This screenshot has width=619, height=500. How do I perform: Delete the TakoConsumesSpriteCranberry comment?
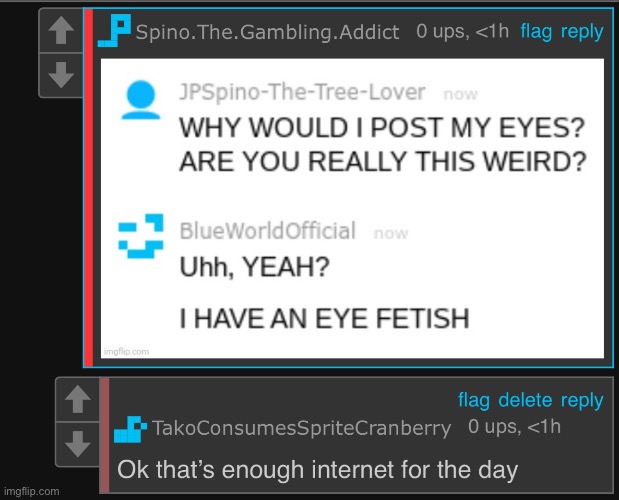[525, 400]
